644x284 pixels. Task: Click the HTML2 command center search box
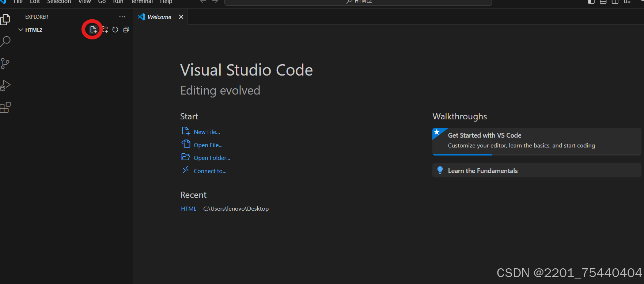click(358, 2)
